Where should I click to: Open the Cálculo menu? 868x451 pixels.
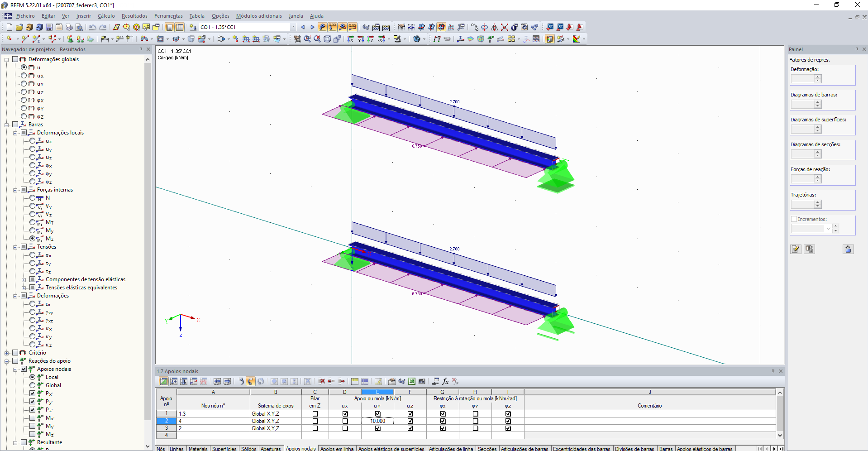point(106,16)
